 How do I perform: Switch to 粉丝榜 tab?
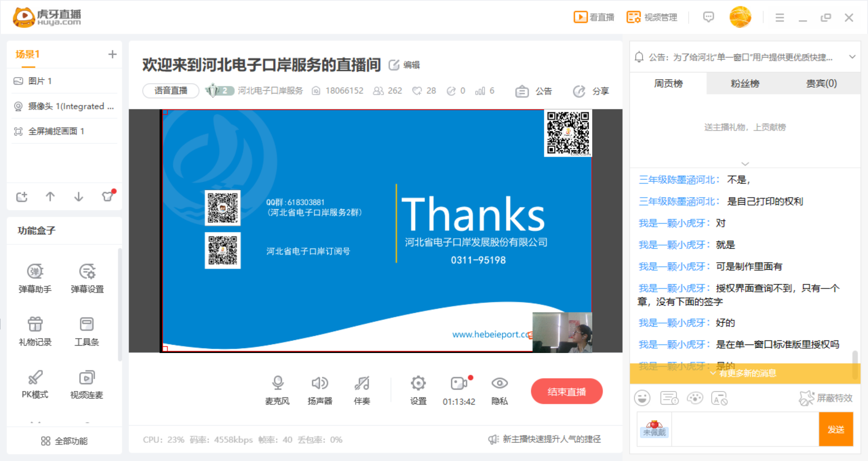[745, 84]
